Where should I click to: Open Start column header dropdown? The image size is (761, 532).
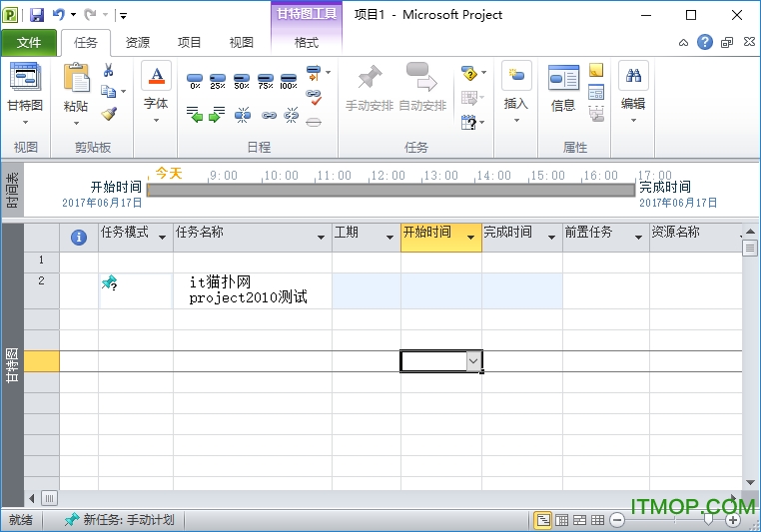[x=470, y=238]
